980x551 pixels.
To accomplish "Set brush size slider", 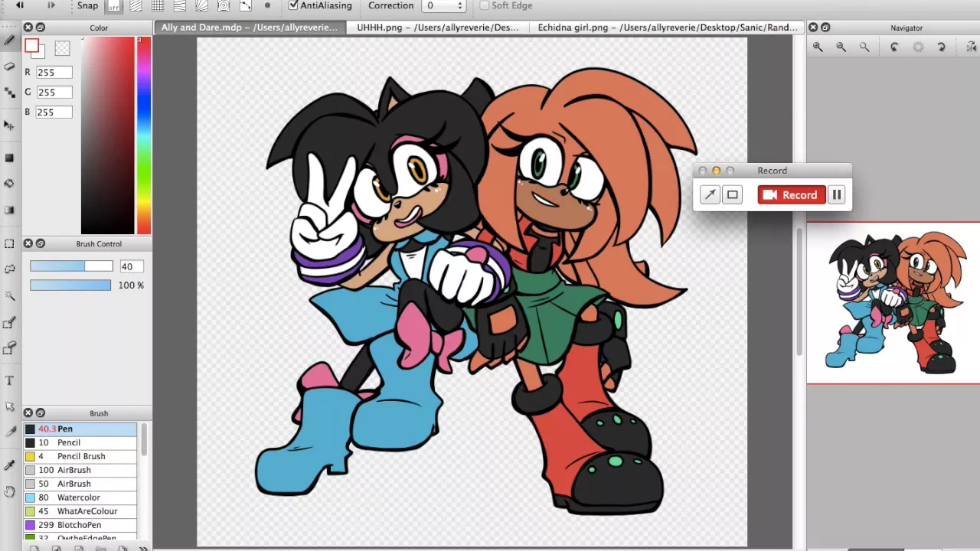I will [x=71, y=266].
